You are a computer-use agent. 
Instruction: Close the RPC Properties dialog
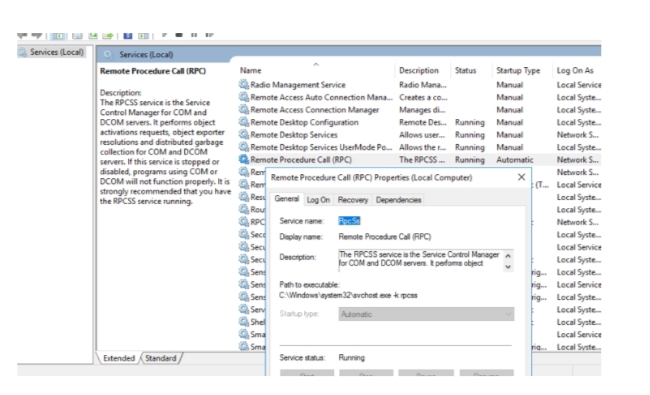(521, 177)
